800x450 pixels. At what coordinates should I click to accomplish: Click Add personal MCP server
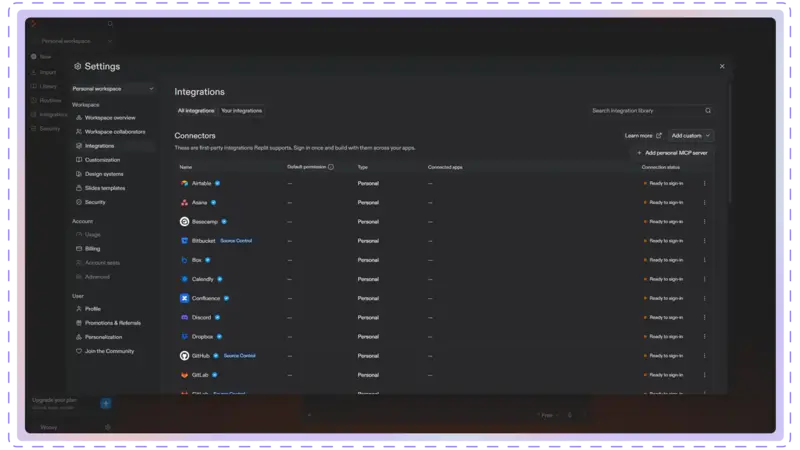pyautogui.click(x=672, y=153)
